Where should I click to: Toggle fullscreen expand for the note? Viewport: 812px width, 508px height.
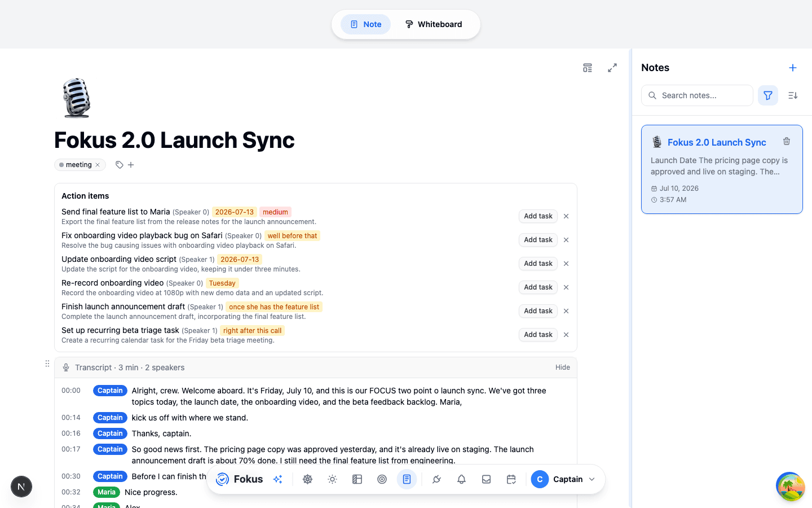tap(612, 68)
